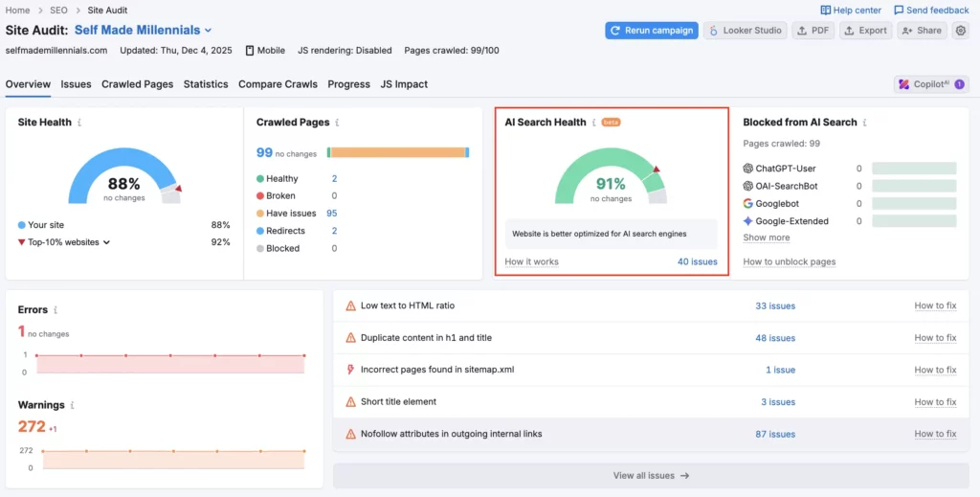The image size is (980, 497).
Task: Click How to fix for Short title element
Action: (935, 401)
